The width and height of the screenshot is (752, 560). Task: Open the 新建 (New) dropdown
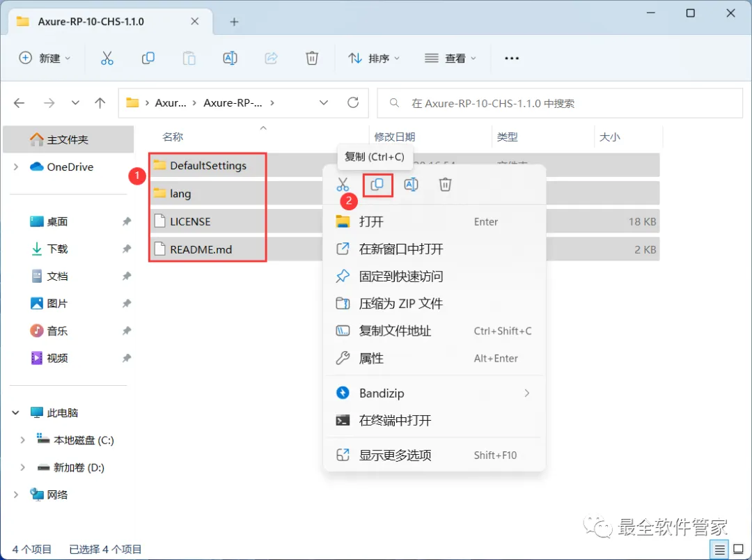(x=45, y=59)
